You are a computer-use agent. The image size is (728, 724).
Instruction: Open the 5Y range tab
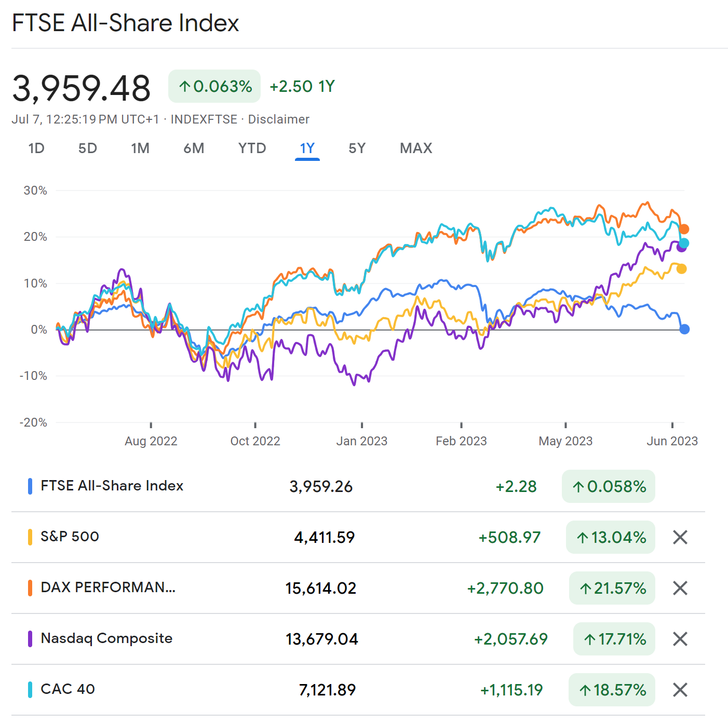357,148
